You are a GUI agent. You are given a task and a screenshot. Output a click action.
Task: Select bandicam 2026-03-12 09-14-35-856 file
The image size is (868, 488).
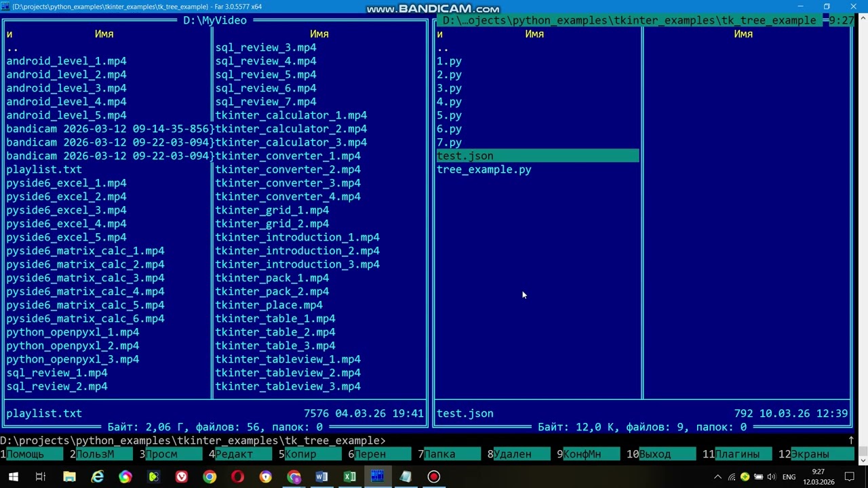(x=108, y=129)
